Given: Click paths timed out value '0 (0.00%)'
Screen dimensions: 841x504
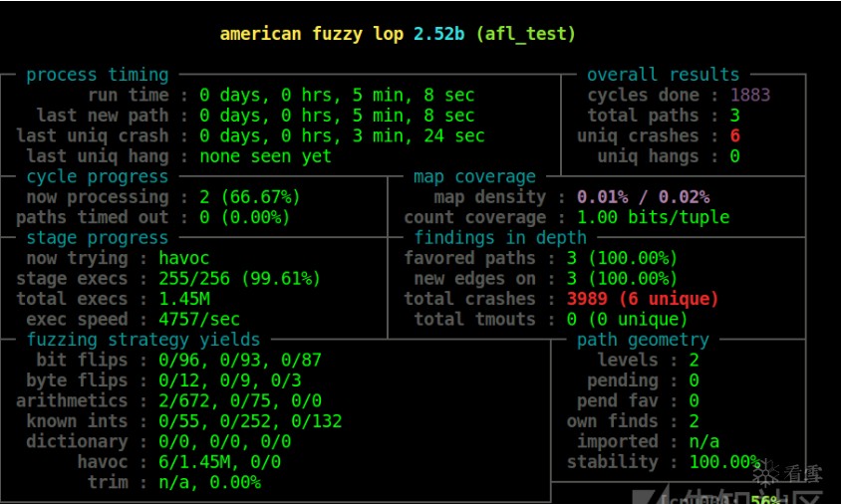Looking at the screenshot, I should point(244,217).
